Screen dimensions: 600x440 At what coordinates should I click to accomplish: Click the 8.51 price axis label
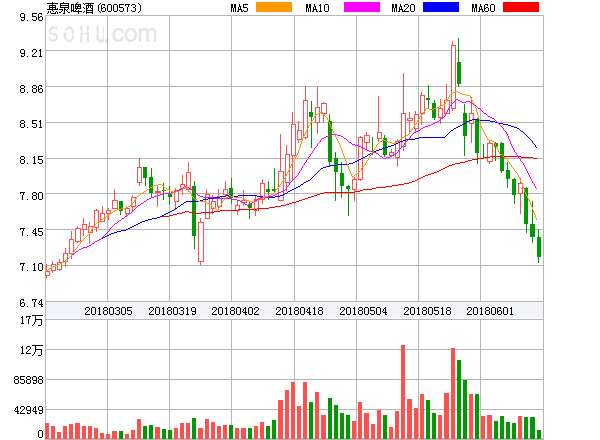pos(31,124)
